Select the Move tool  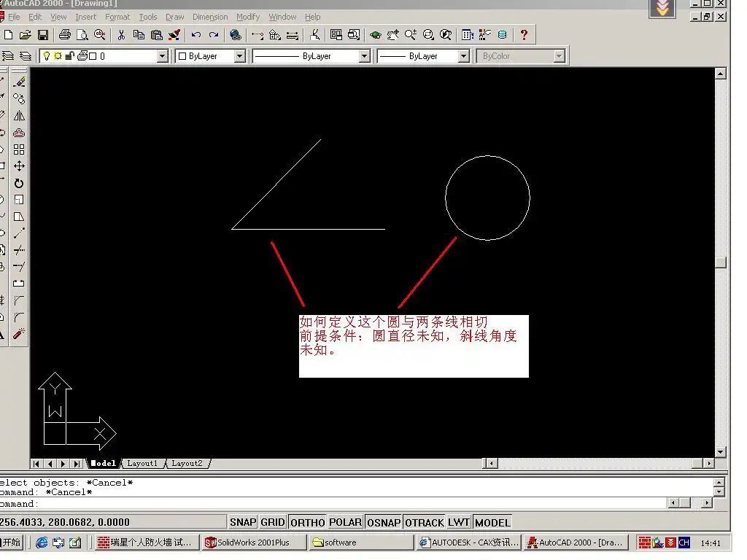(19, 166)
